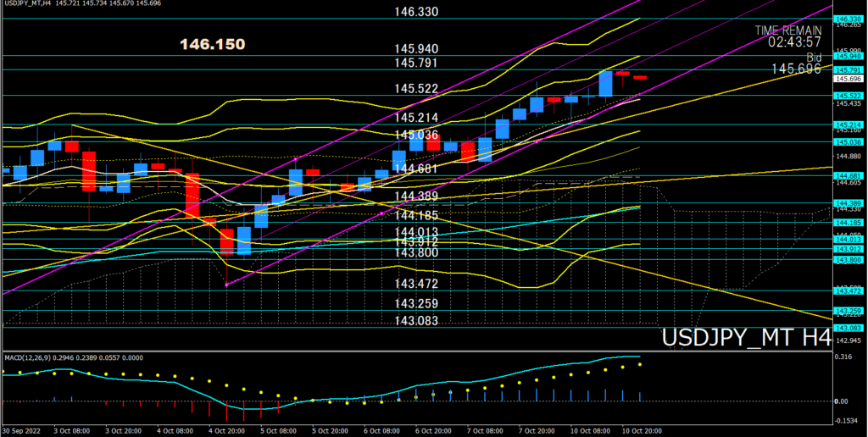Click the 145.522 level label inside chart
This screenshot has height=437, width=868.
[416, 89]
